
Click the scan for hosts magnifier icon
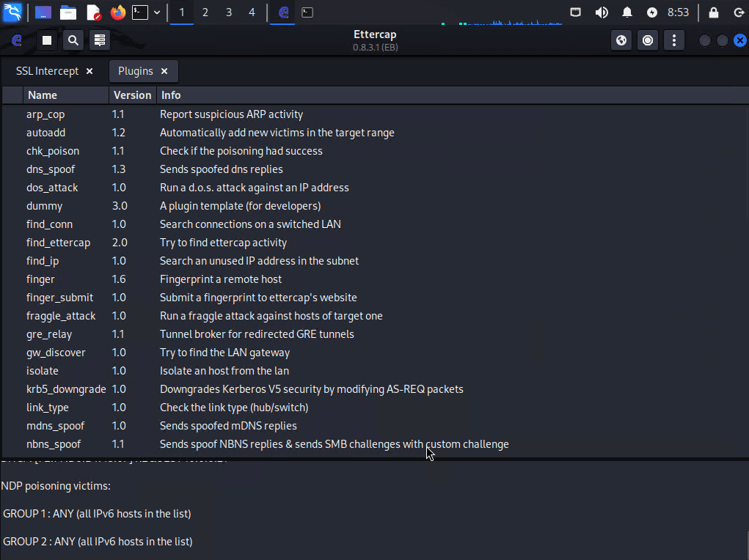(73, 40)
